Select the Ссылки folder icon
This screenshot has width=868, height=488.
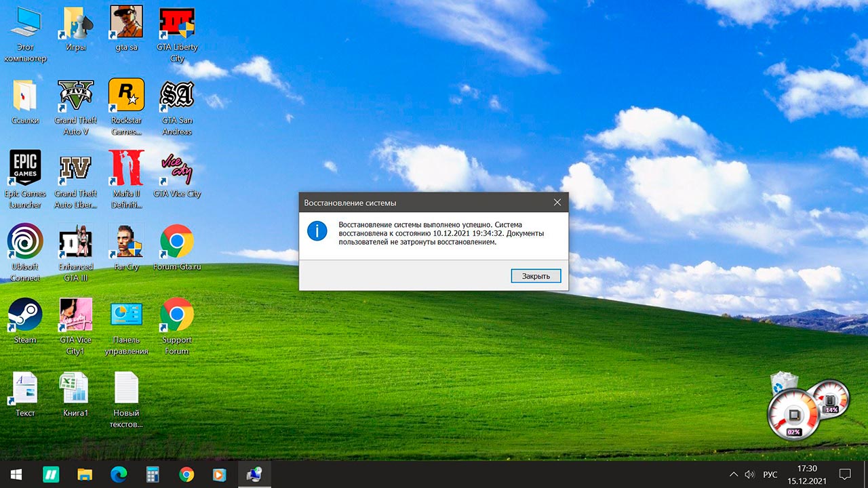[x=25, y=103]
